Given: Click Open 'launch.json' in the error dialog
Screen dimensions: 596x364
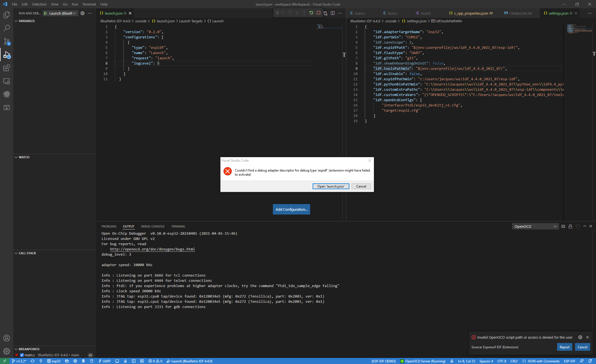Looking at the screenshot, I should [331, 186].
